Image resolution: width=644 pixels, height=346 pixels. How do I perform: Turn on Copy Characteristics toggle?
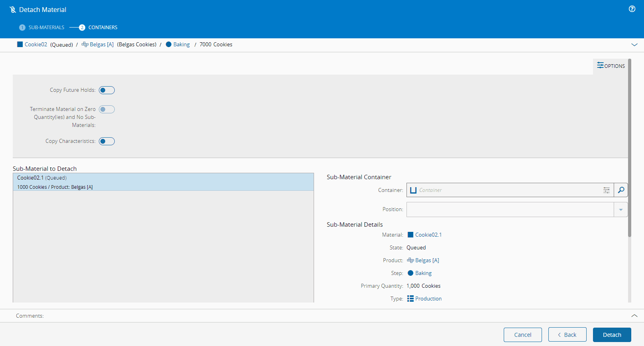[x=106, y=141]
